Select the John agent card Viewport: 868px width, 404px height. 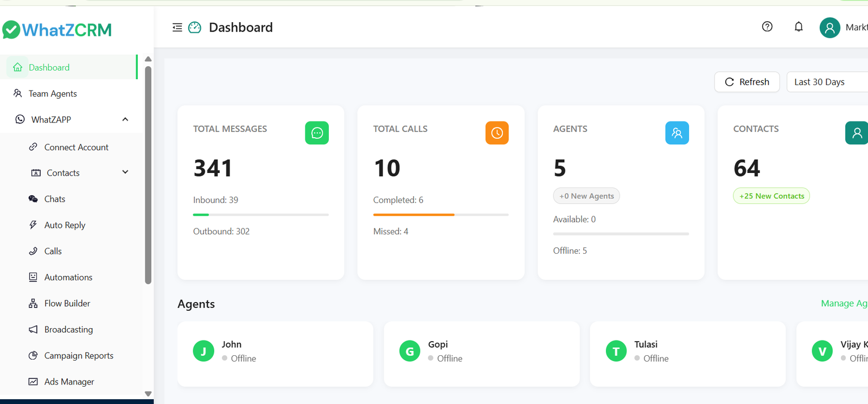pos(275,354)
